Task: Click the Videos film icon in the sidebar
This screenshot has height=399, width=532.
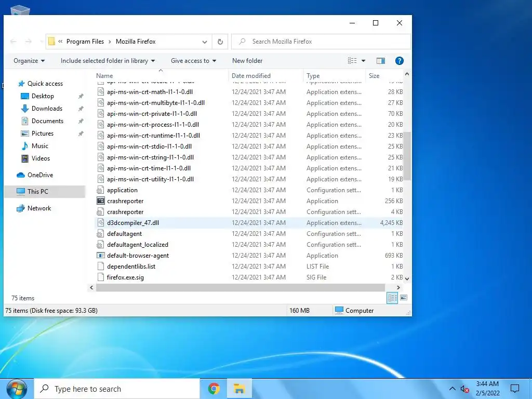Action: pos(25,158)
